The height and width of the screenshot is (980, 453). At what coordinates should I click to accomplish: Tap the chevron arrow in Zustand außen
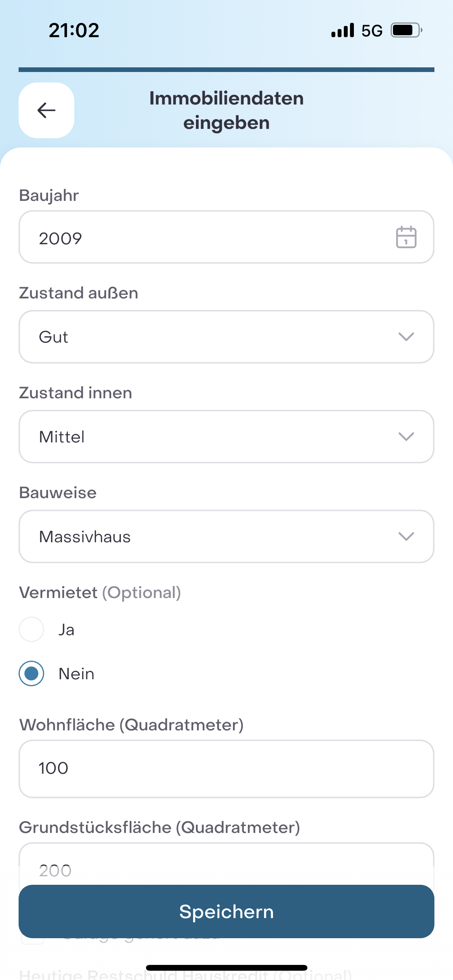(406, 337)
